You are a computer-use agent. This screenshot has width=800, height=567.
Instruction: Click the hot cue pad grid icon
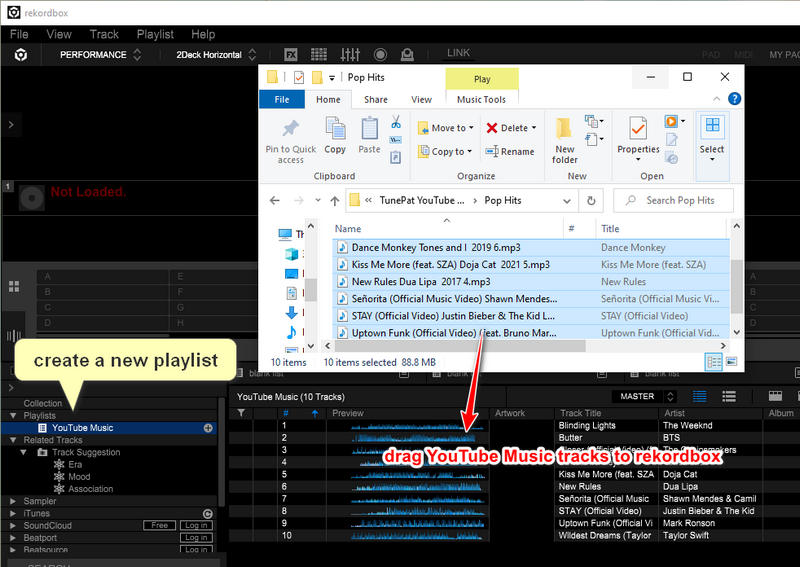coord(14,286)
